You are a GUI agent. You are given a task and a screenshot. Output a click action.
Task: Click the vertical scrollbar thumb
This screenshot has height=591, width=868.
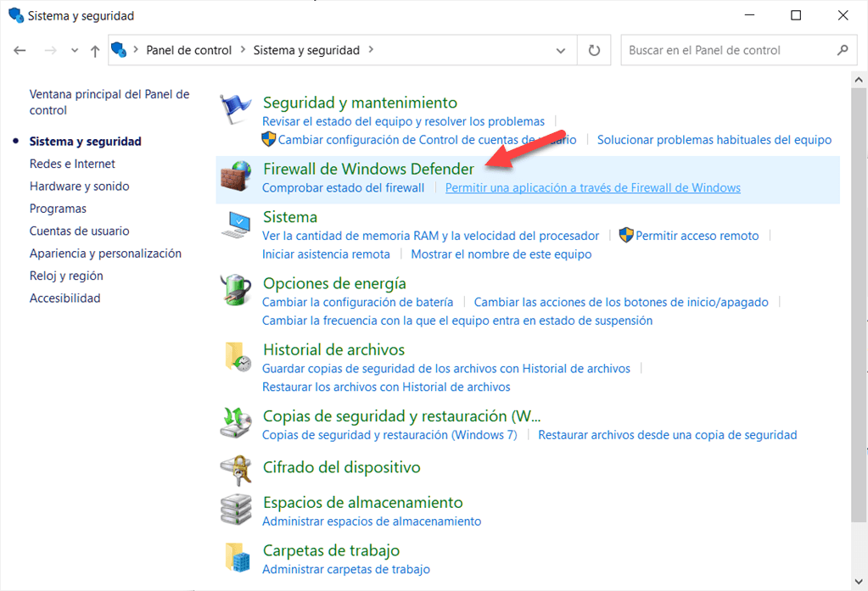coord(859,304)
